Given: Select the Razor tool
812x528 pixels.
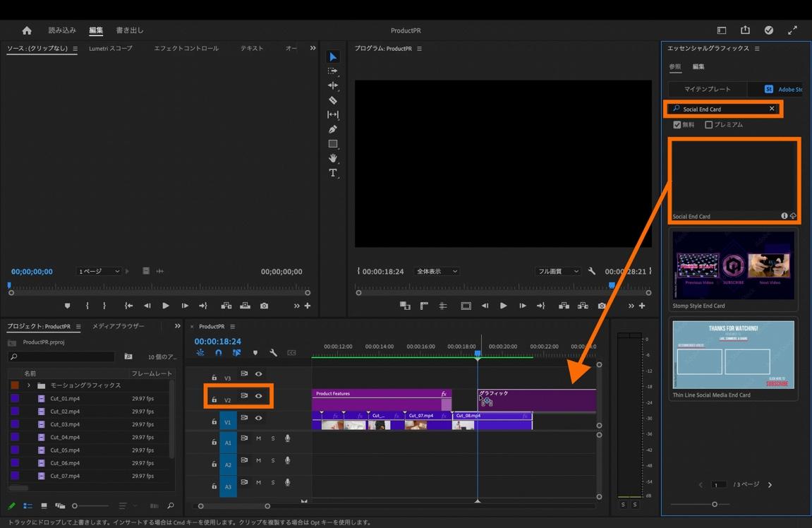Looking at the screenshot, I should (333, 100).
